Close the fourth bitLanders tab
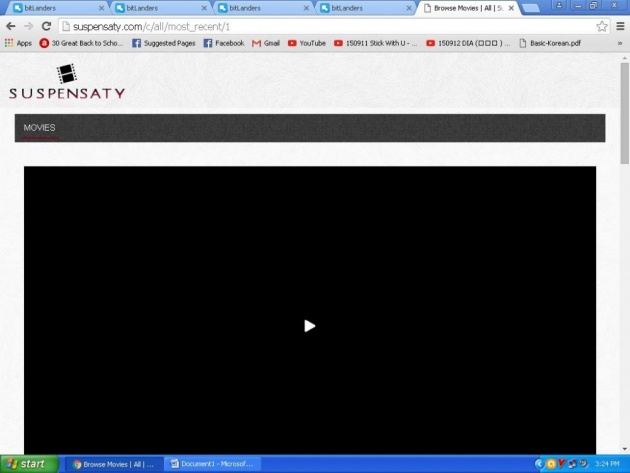 pyautogui.click(x=409, y=8)
